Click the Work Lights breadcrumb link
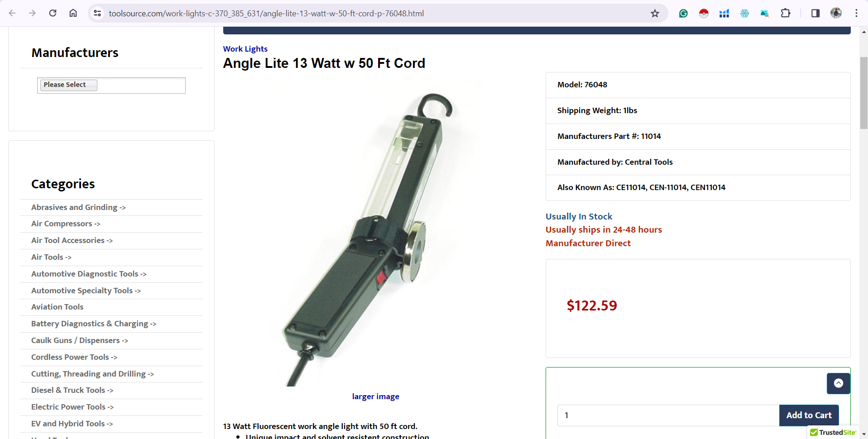 pos(245,49)
